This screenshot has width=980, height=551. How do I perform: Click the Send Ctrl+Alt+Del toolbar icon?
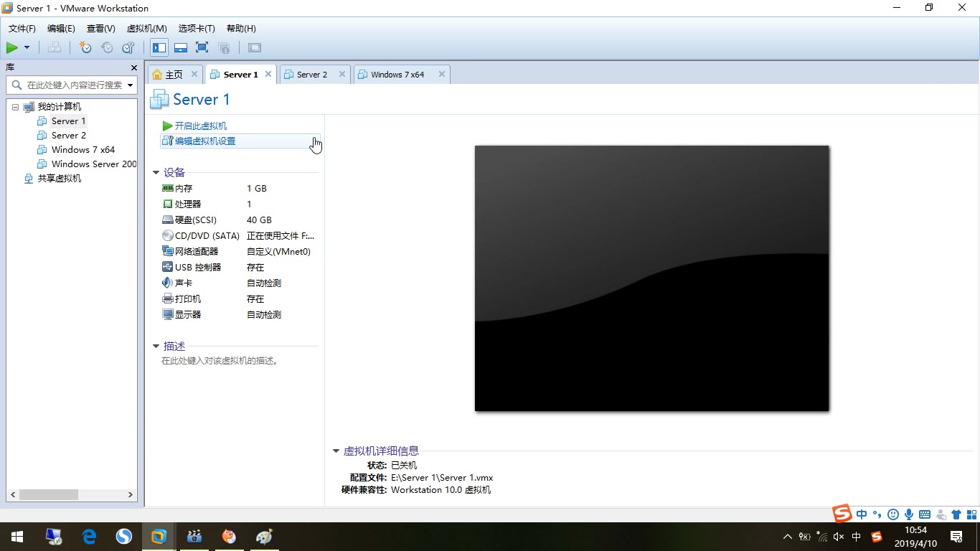pos(54,48)
